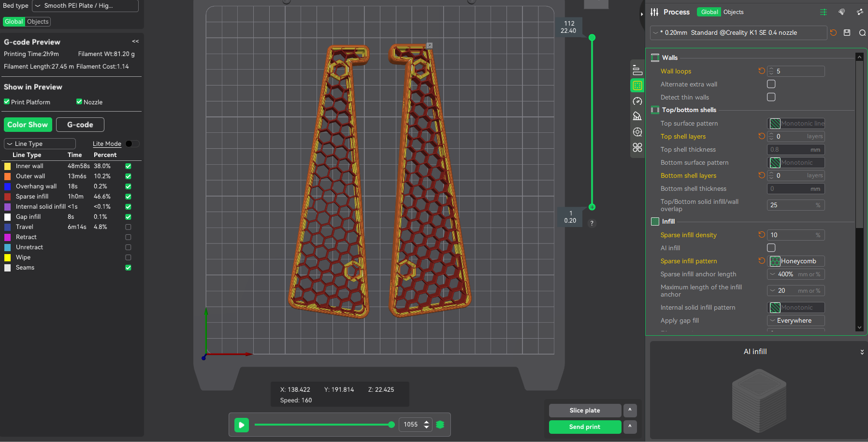Uncheck the Print Platform checkbox
The image size is (868, 442).
[x=7, y=102]
